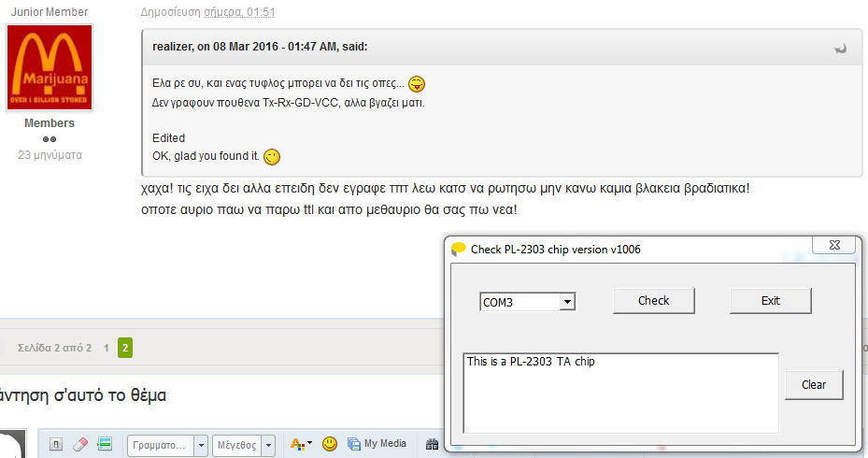Click the 'OK, glad you found it.' text

pyautogui.click(x=206, y=156)
